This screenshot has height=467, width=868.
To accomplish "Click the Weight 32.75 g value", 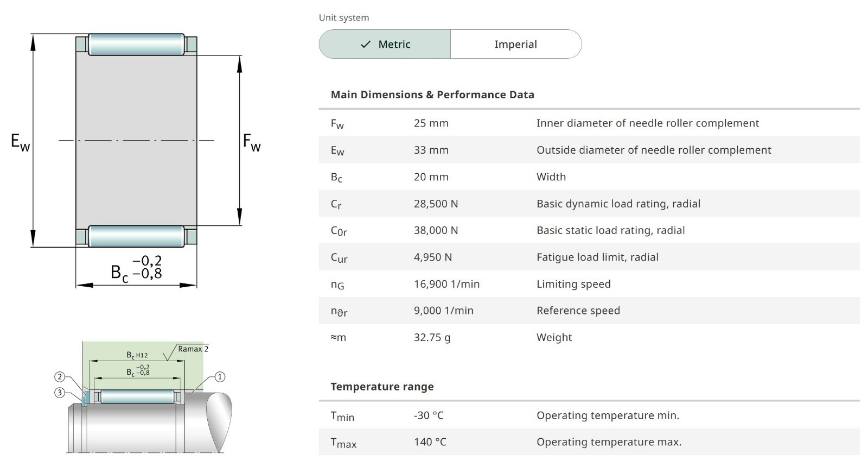I will coord(432,337).
